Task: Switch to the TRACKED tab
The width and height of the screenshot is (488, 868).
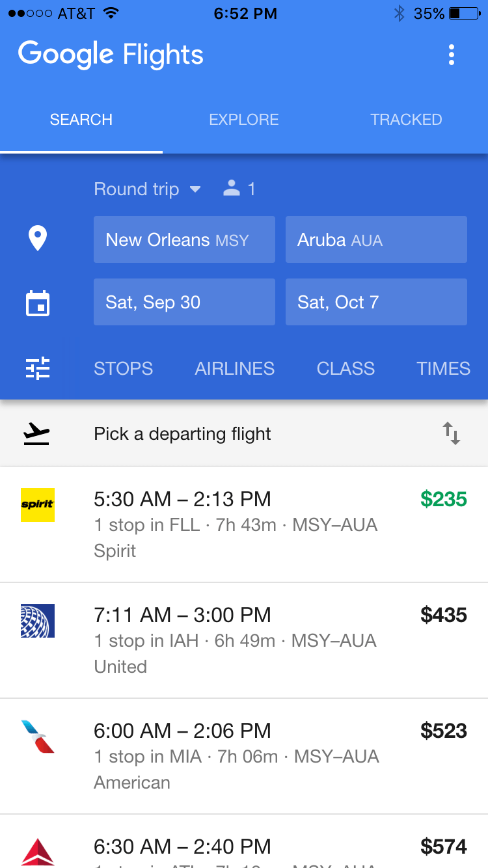Action: [406, 120]
